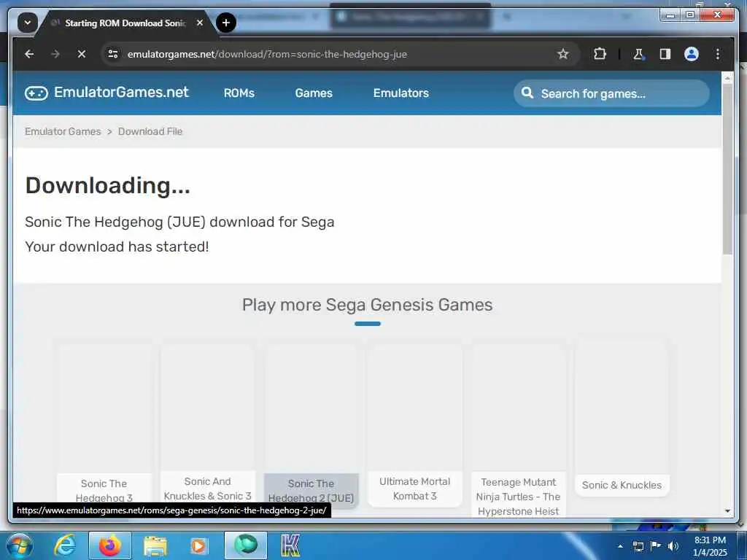Toggle the browser side panel
The width and height of the screenshot is (747, 560).
coord(665,54)
